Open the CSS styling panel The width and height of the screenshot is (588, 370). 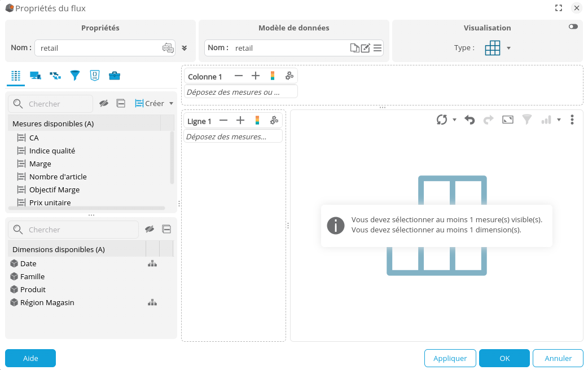pyautogui.click(x=95, y=74)
